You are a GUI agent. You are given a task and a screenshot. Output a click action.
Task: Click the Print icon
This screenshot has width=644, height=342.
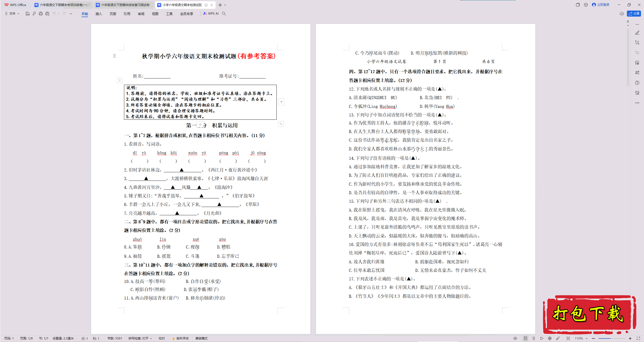click(x=41, y=14)
